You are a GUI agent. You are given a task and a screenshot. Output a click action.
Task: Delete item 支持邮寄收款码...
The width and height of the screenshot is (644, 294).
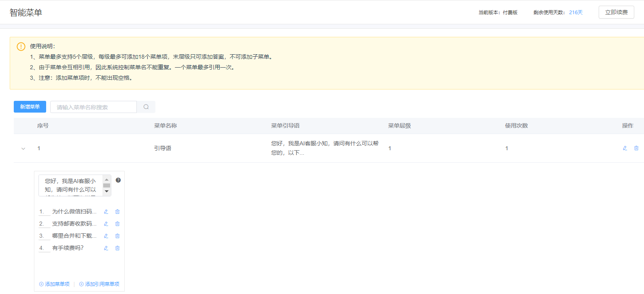tap(117, 224)
